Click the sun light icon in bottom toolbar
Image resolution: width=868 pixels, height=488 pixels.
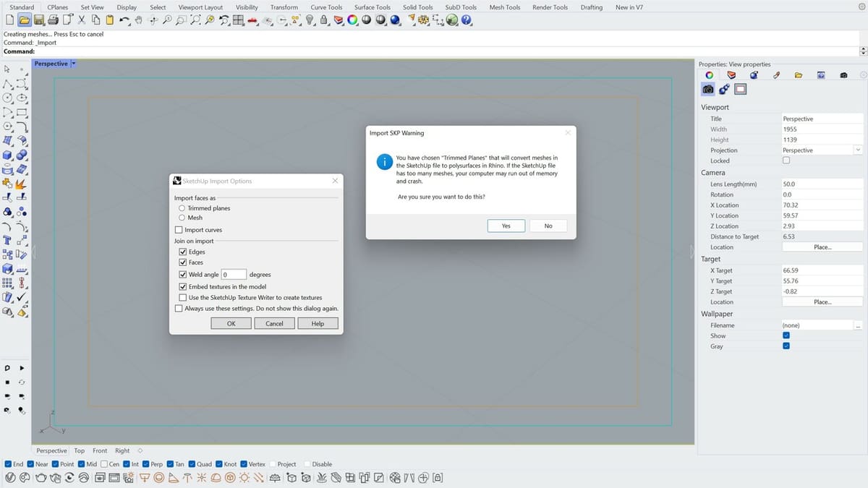[x=244, y=478]
